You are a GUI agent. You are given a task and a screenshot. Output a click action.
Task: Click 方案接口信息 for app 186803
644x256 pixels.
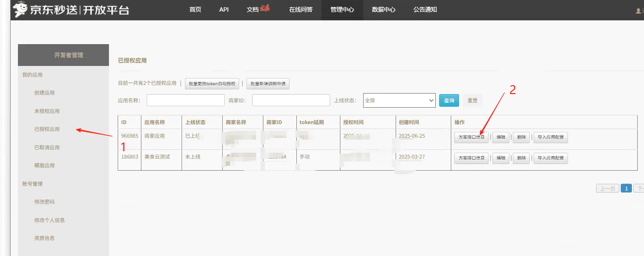tap(471, 158)
